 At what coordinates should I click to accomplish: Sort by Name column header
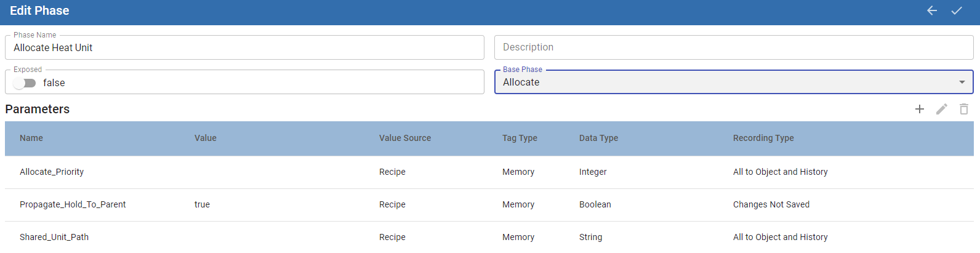(31, 138)
